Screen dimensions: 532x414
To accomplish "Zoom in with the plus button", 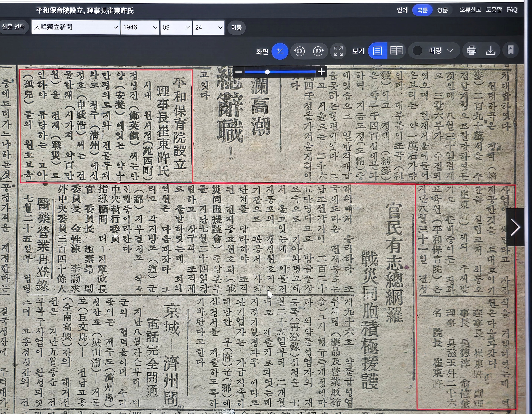I will click(x=321, y=72).
